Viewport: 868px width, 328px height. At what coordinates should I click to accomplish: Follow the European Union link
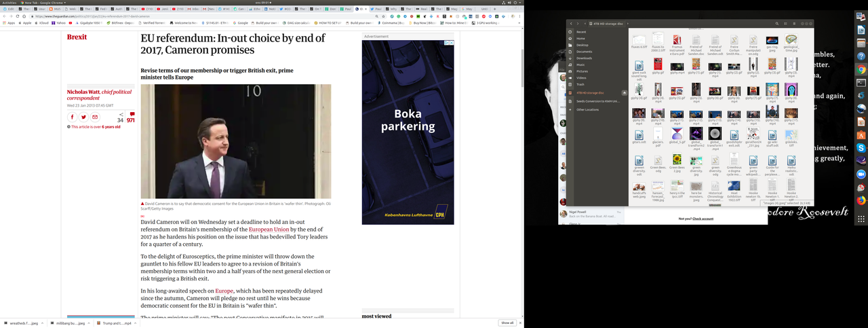point(269,230)
